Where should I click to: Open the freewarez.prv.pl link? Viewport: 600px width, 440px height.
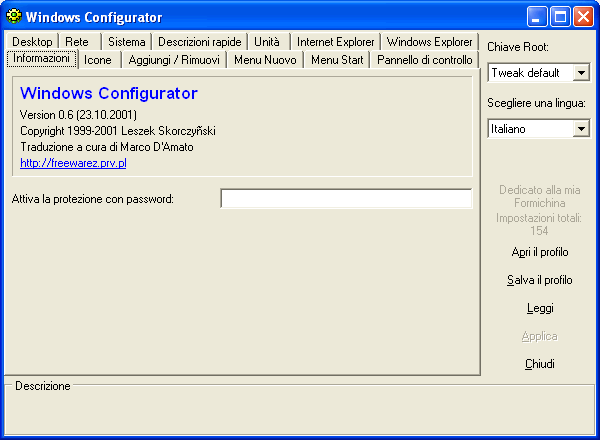(73, 163)
